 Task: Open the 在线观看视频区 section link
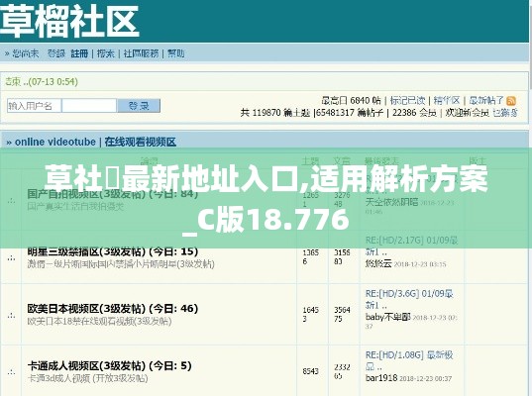[x=140, y=142]
